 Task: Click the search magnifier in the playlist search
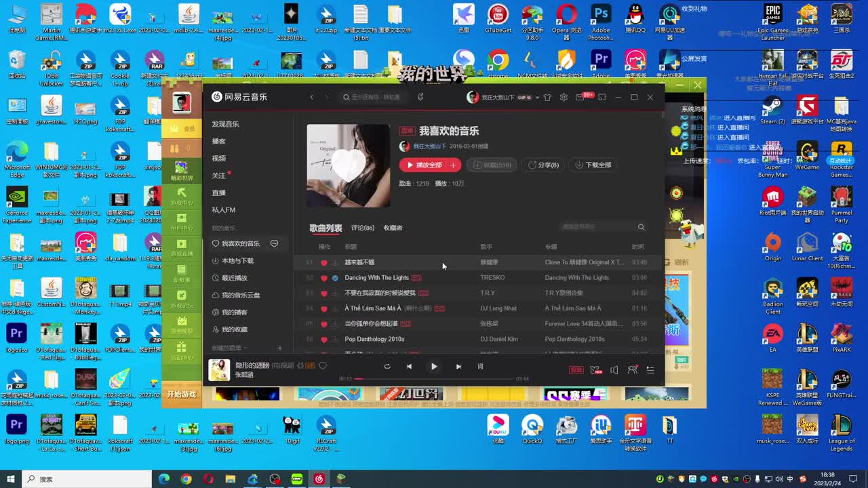tap(641, 227)
